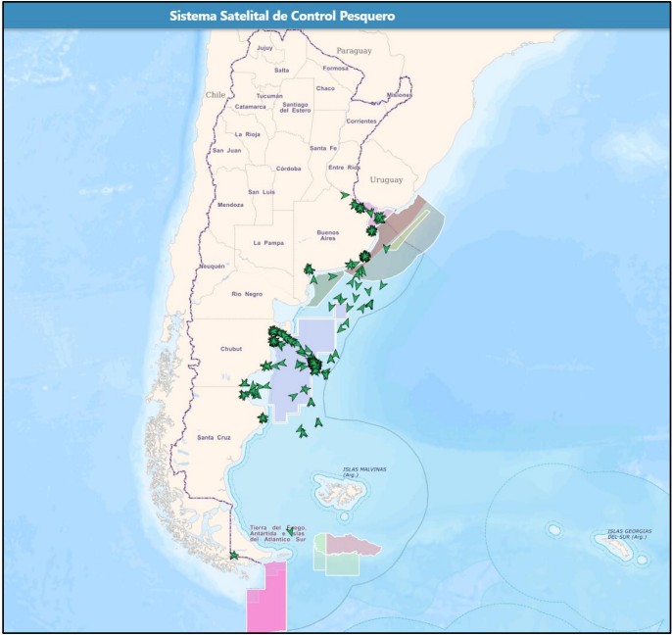Click the 'Córdoba' province label
Screen dimensions: 672x635
tap(288, 169)
